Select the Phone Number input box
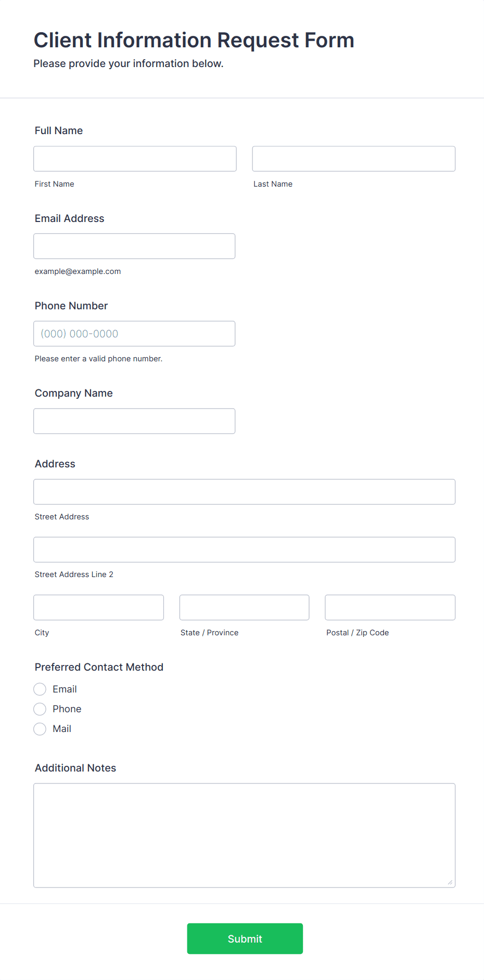Image resolution: width=484 pixels, height=980 pixels. tap(134, 334)
